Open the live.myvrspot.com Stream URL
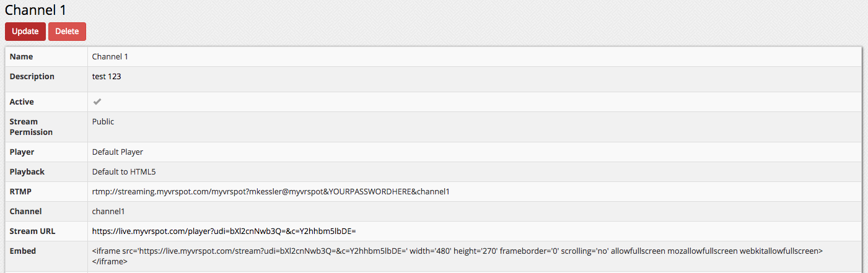This screenshot has width=868, height=273. coord(224,231)
